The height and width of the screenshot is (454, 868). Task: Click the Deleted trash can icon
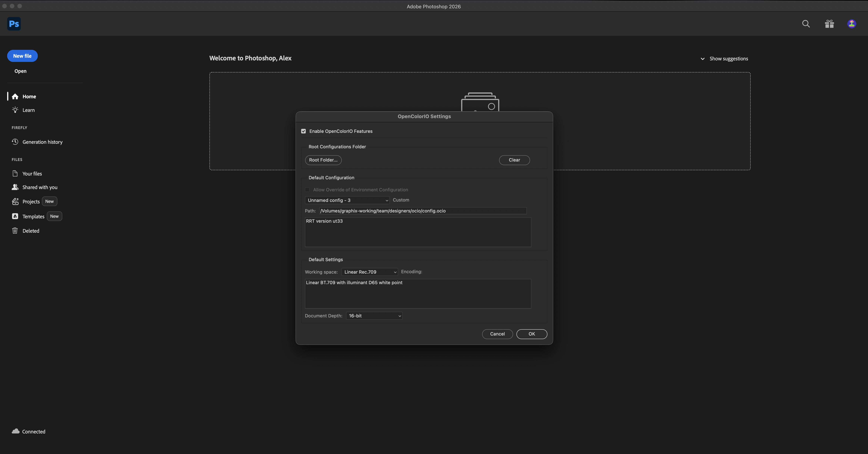(x=15, y=231)
